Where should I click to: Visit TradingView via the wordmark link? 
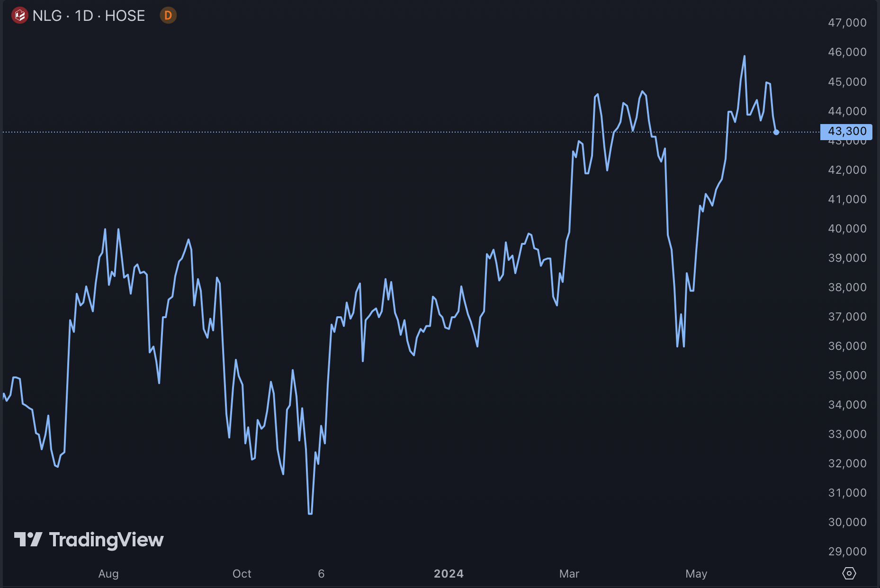(x=106, y=538)
